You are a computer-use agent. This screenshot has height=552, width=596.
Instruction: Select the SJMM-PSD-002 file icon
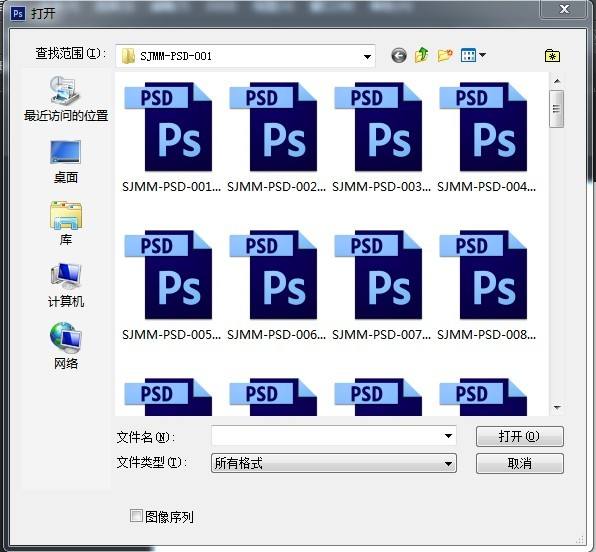click(273, 127)
